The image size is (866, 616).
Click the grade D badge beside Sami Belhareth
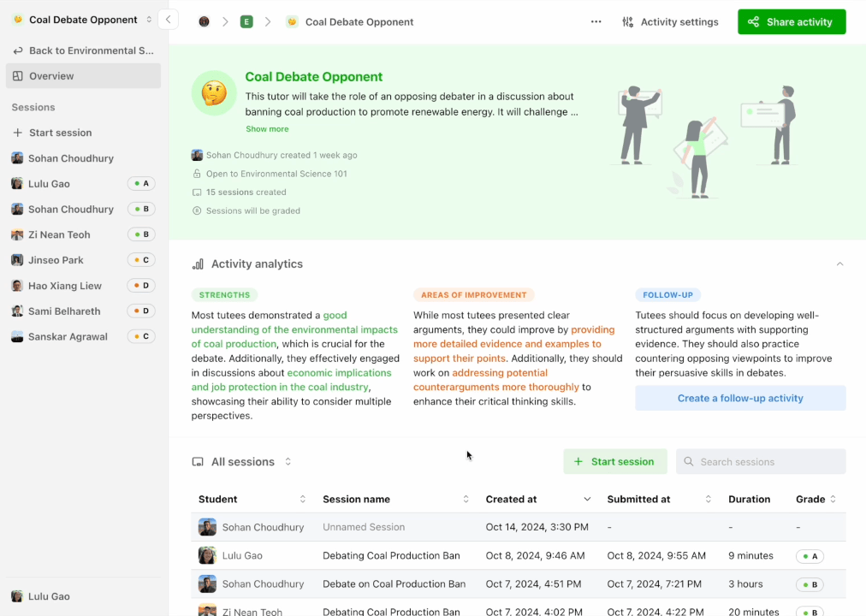coord(141,311)
